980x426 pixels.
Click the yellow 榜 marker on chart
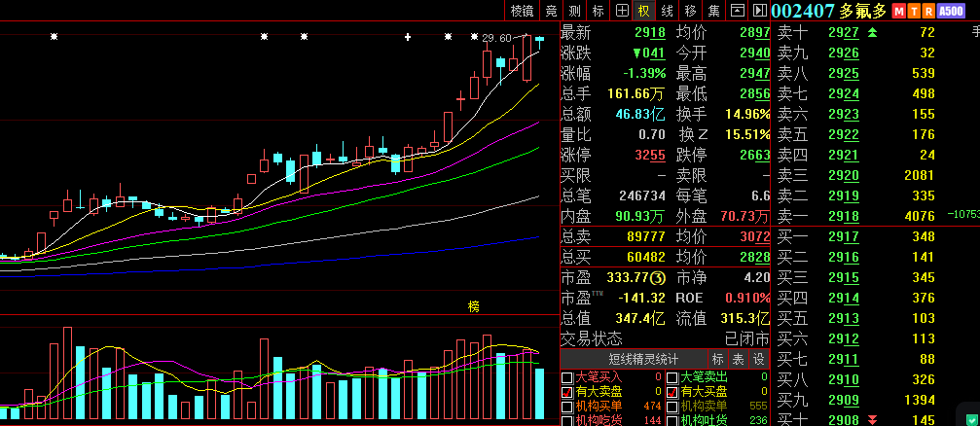tap(474, 306)
